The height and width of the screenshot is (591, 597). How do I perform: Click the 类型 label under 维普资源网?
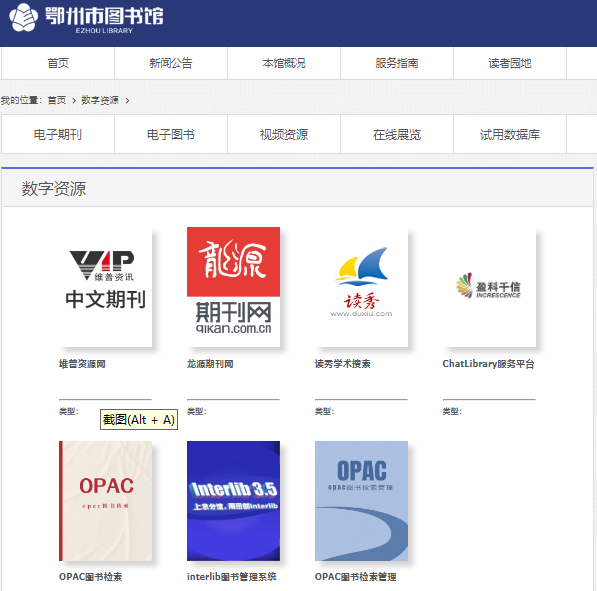pyautogui.click(x=69, y=411)
